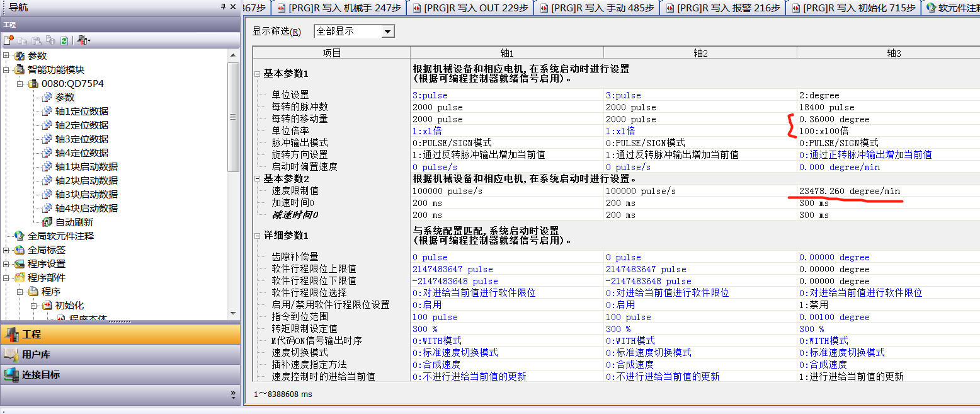Click the 连接目标 panel icon

point(11,374)
